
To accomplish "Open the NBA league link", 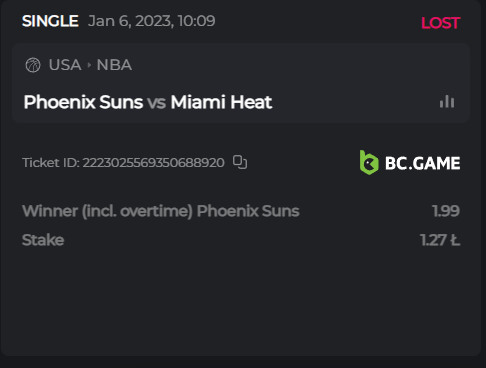I will click(114, 65).
